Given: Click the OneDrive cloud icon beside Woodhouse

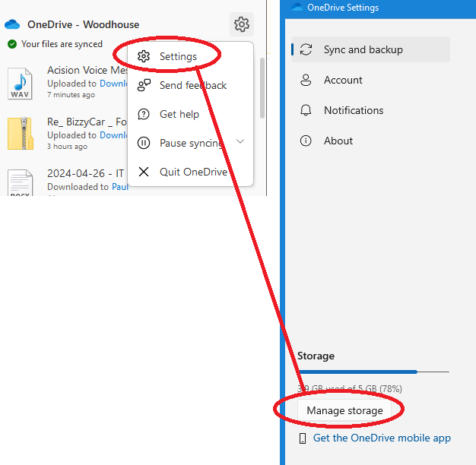Looking at the screenshot, I should [12, 24].
